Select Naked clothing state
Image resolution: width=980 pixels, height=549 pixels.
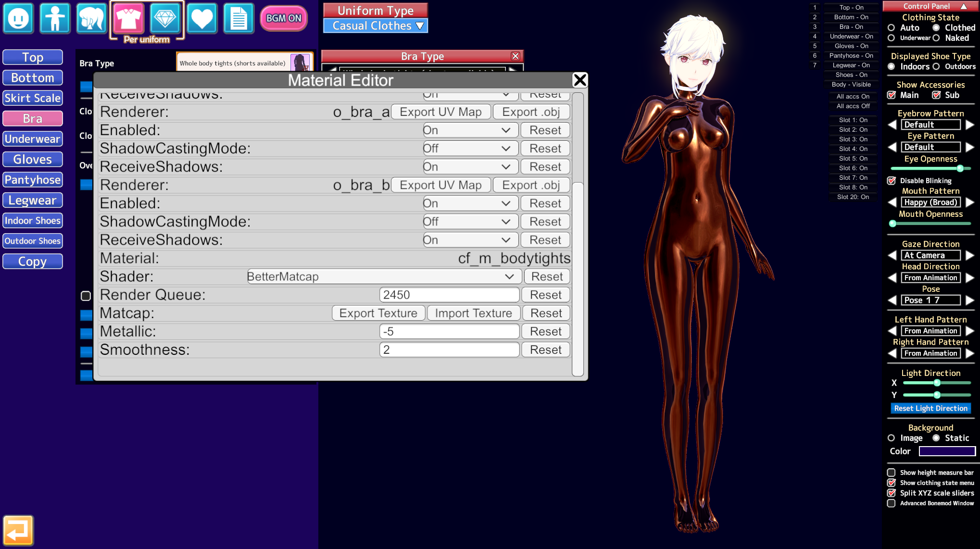tap(936, 38)
